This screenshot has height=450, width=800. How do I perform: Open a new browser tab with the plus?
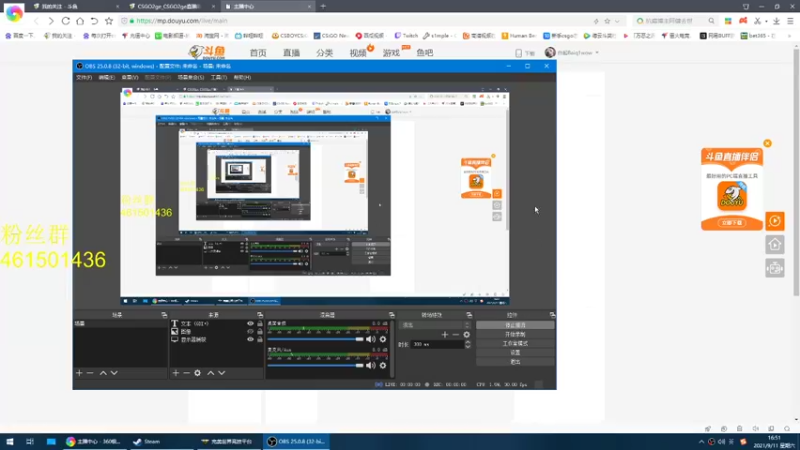[323, 7]
